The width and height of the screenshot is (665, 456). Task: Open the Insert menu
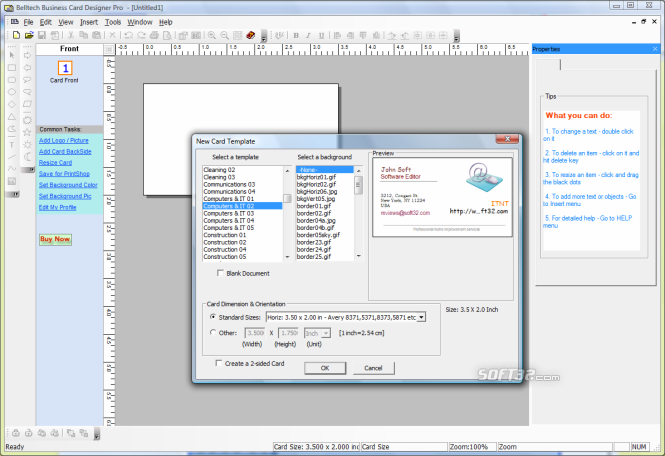click(x=89, y=22)
